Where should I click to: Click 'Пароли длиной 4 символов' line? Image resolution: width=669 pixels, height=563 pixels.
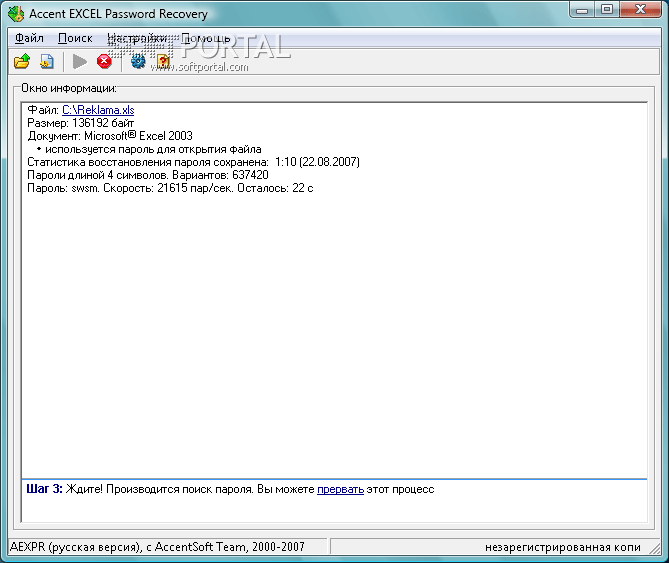point(148,175)
